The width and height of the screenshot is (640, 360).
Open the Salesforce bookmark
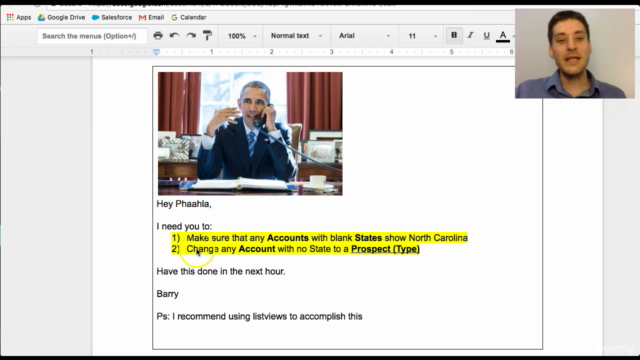[112, 17]
